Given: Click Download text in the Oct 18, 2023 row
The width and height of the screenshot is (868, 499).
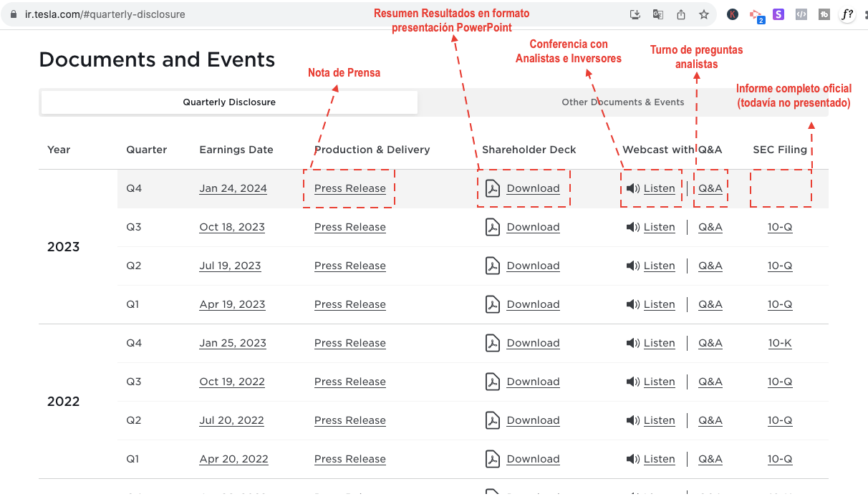Looking at the screenshot, I should click(x=533, y=227).
